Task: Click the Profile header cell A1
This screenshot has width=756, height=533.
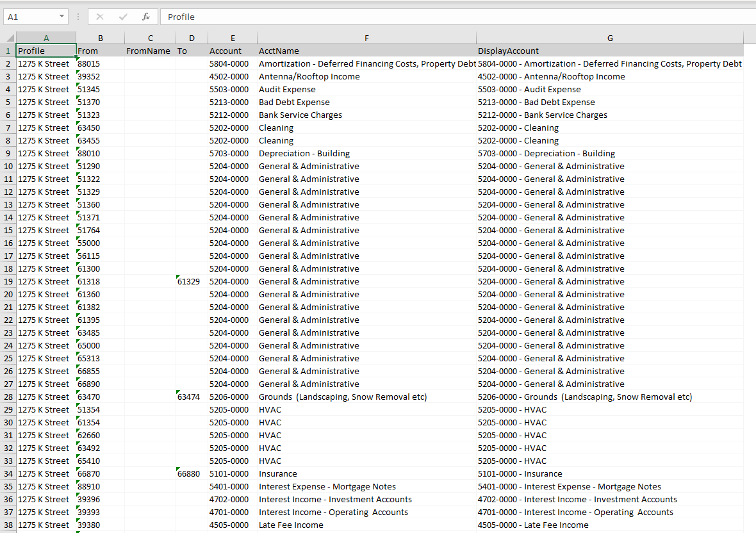Action: point(45,51)
